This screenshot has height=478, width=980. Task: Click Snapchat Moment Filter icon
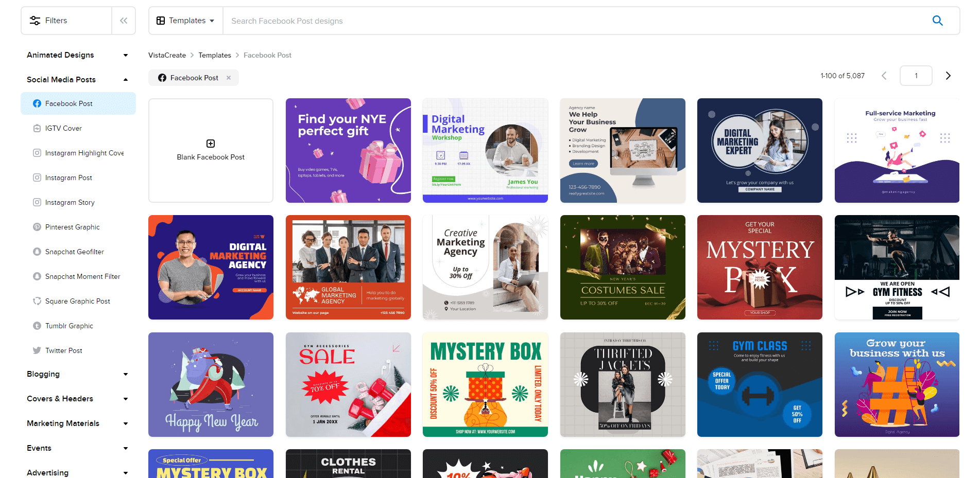(x=37, y=276)
